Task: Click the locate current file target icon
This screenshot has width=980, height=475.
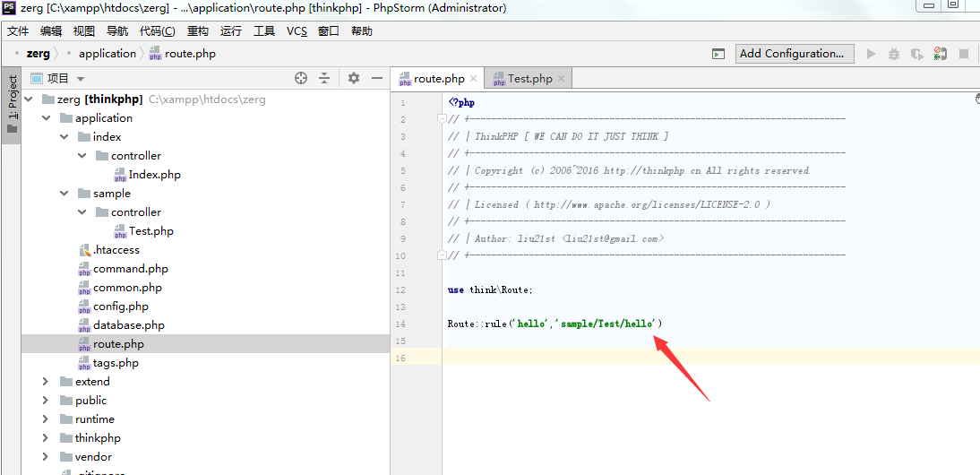Action: click(301, 78)
